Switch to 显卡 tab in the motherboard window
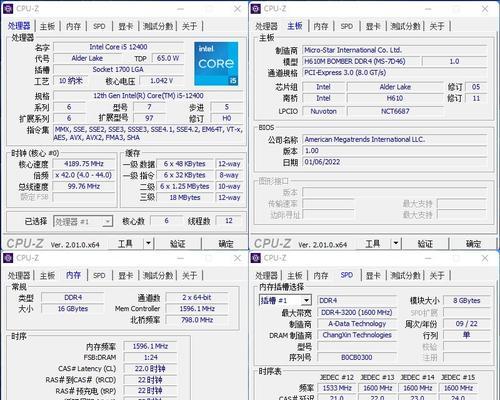The image size is (500, 400). click(x=373, y=26)
